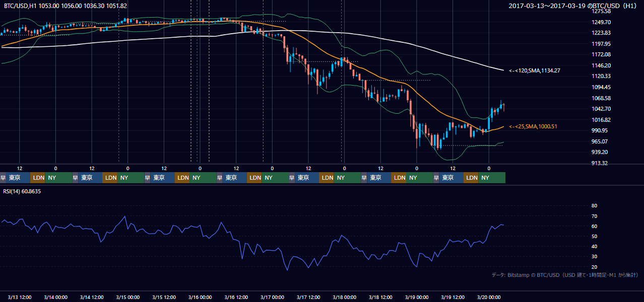Select the 3/19 12:00 date label
Screen dimensions: 644x302
[x=453, y=297]
